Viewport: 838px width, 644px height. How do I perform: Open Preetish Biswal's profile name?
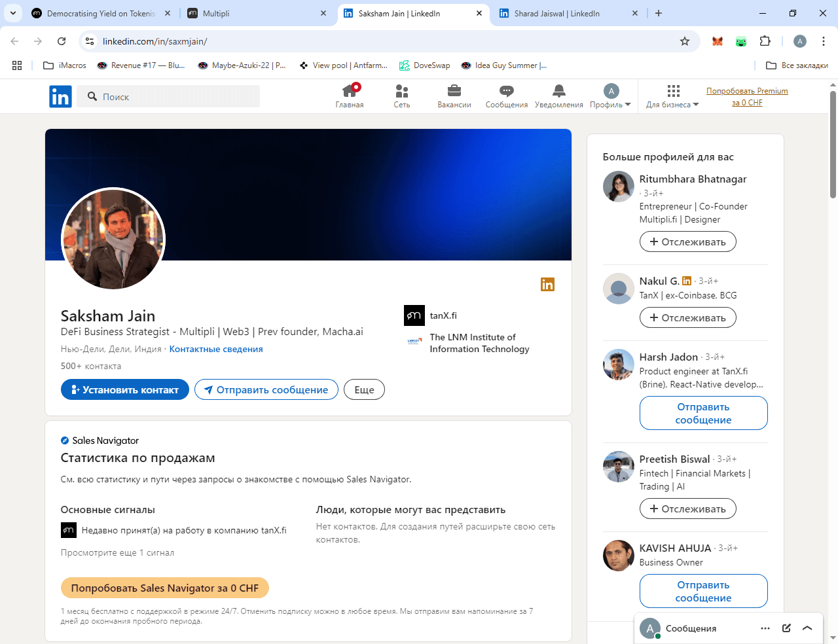[x=675, y=459]
